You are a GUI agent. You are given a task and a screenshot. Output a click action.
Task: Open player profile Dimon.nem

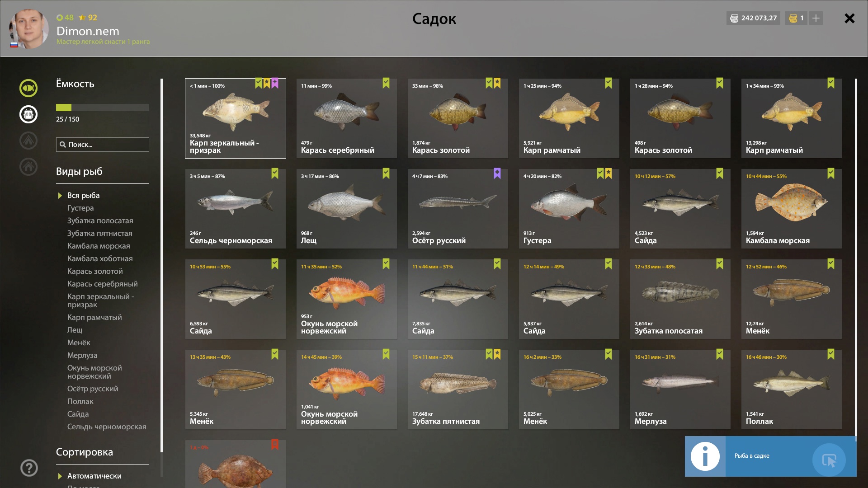[x=88, y=31]
